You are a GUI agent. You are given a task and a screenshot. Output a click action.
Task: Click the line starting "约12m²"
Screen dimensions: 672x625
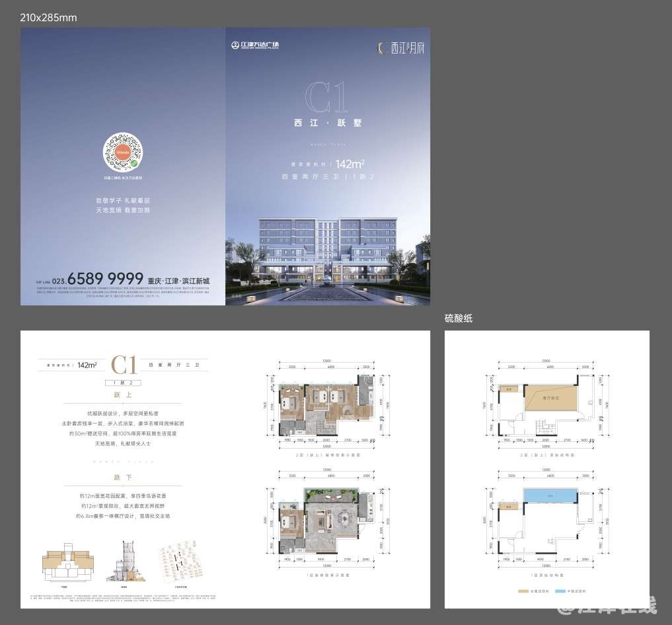click(123, 506)
